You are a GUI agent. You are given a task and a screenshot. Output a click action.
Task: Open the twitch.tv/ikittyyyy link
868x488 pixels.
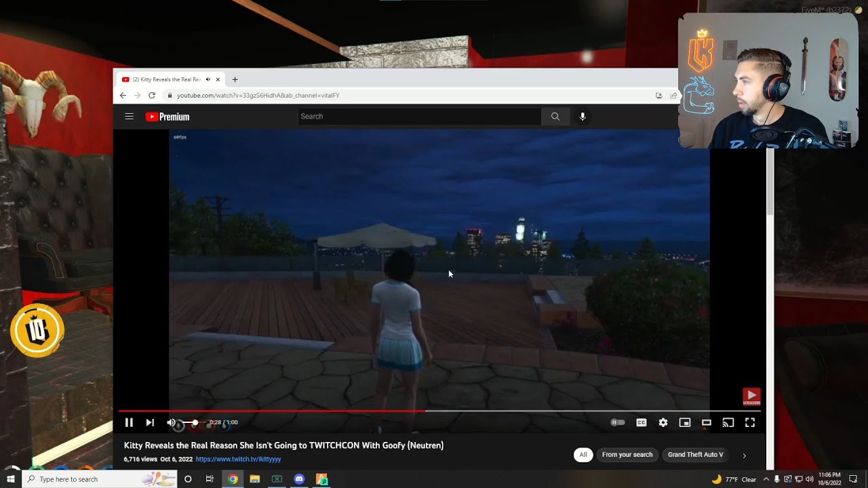point(238,459)
